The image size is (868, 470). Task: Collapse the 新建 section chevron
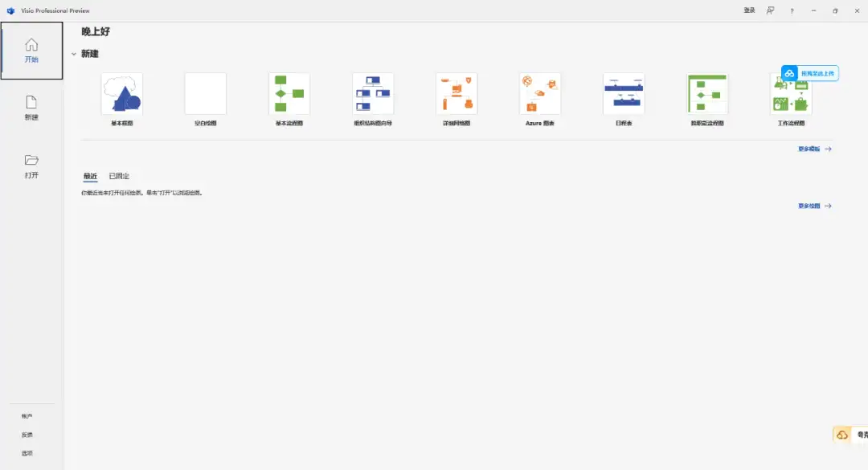[x=74, y=54]
